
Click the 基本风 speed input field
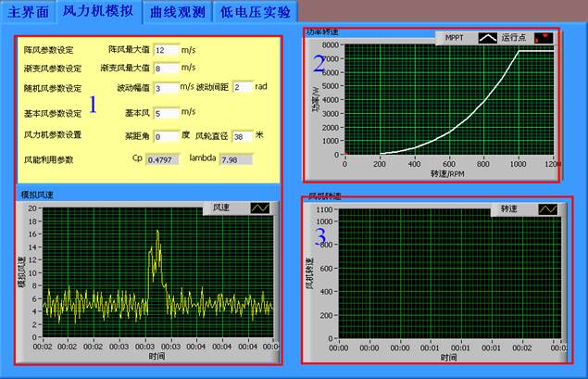[166, 113]
